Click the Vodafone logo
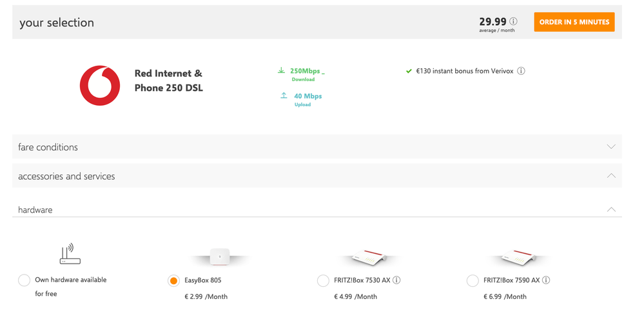Image resolution: width=644 pixels, height=310 pixels. point(100,85)
